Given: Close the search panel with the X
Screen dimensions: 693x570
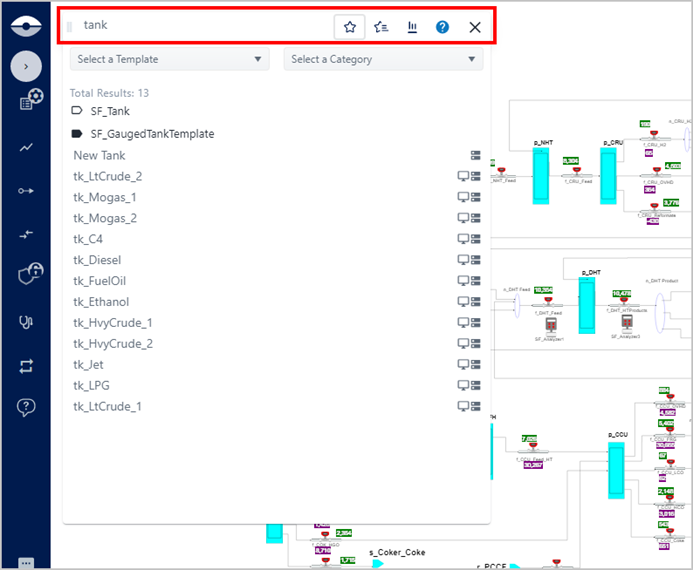Looking at the screenshot, I should click(x=475, y=27).
